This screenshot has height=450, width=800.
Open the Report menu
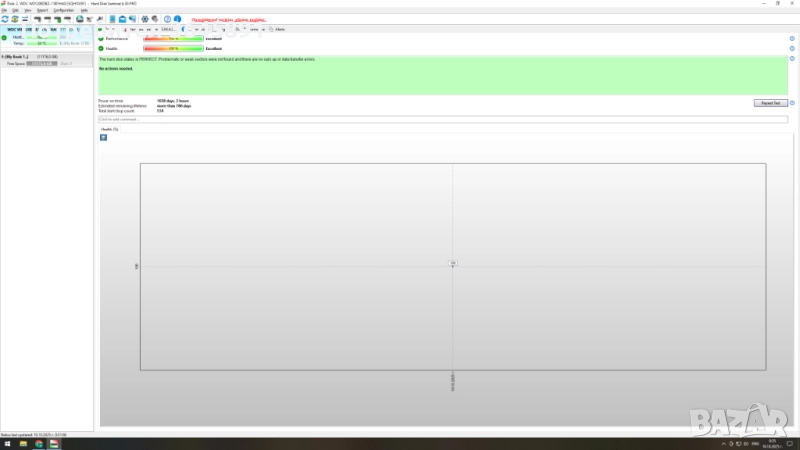[42, 10]
